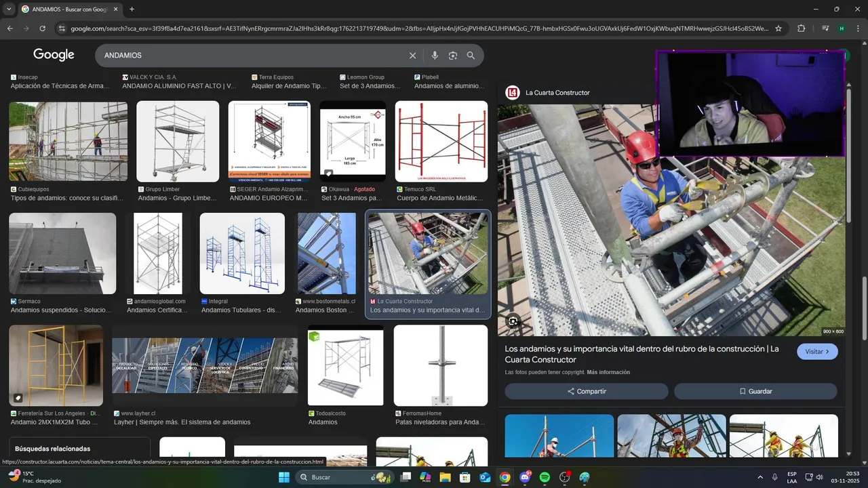Click the Búsquedas relacionadas heading
868x488 pixels.
(x=52, y=449)
